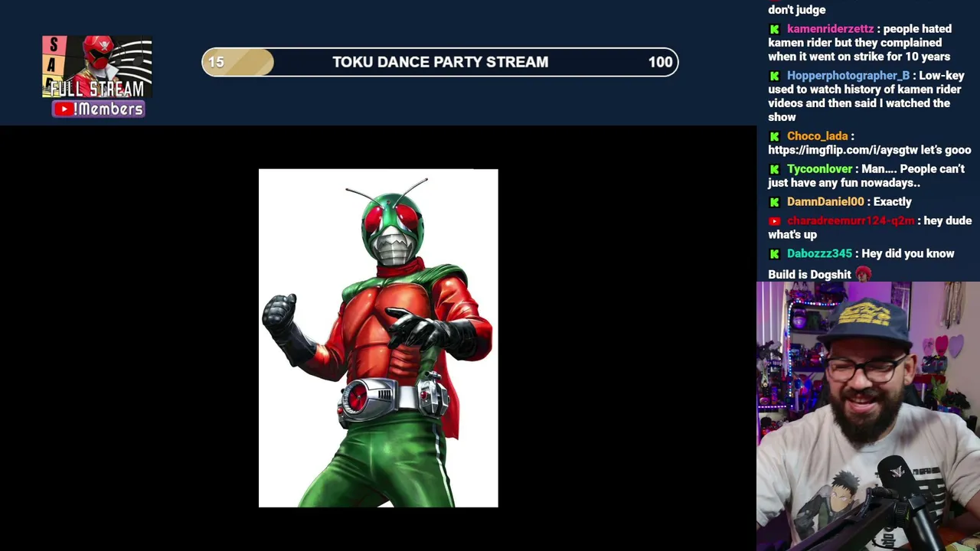The image size is (980, 551).
Task: Click the YouTube icon beside charadreemurr124-q2m
Action: (x=774, y=221)
